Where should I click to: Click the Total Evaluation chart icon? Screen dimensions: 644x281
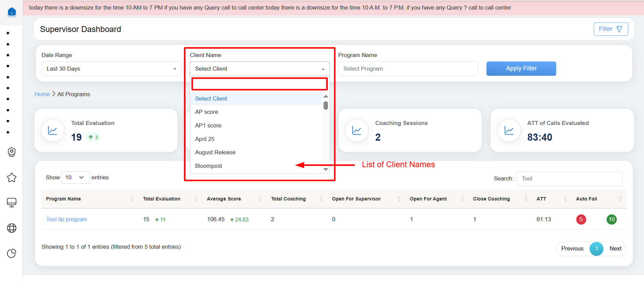click(53, 130)
